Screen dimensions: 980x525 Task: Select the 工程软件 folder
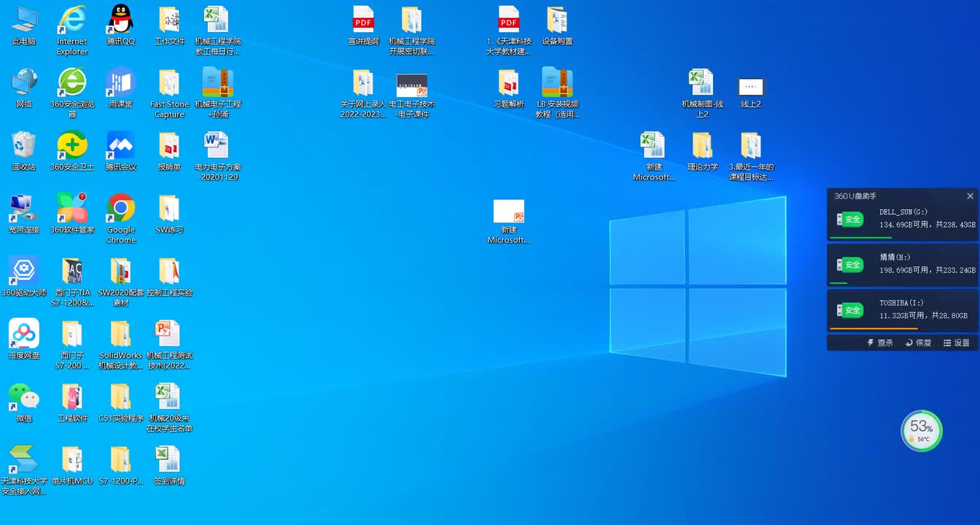72,402
